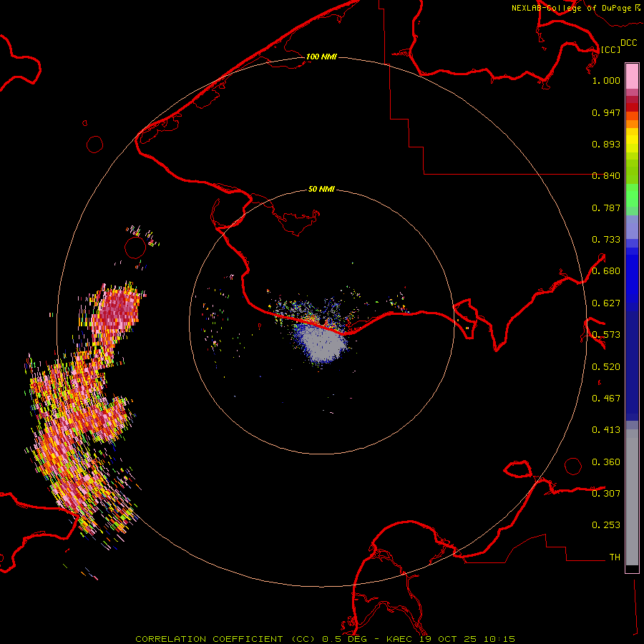Image resolution: width=644 pixels, height=644 pixels.
Task: Pick the orange band on the color bar
Action: point(632,124)
